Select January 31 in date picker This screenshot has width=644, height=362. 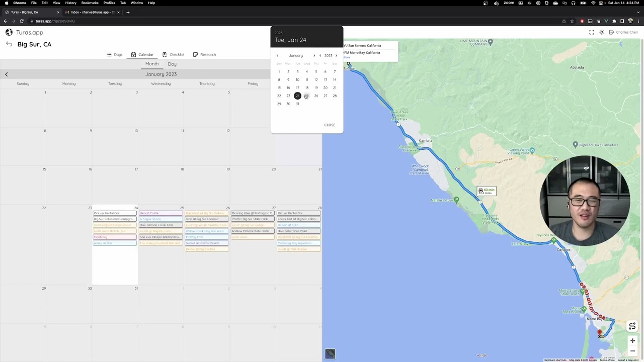pyautogui.click(x=297, y=104)
